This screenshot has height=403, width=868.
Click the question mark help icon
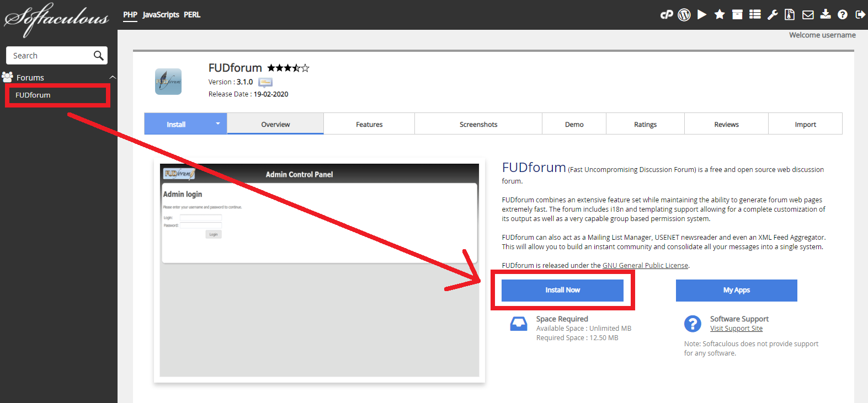[843, 15]
